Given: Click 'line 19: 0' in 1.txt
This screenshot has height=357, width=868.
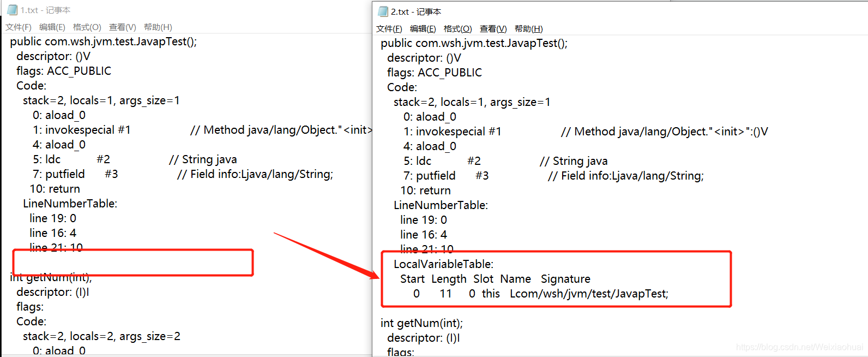Looking at the screenshot, I should click(53, 218).
